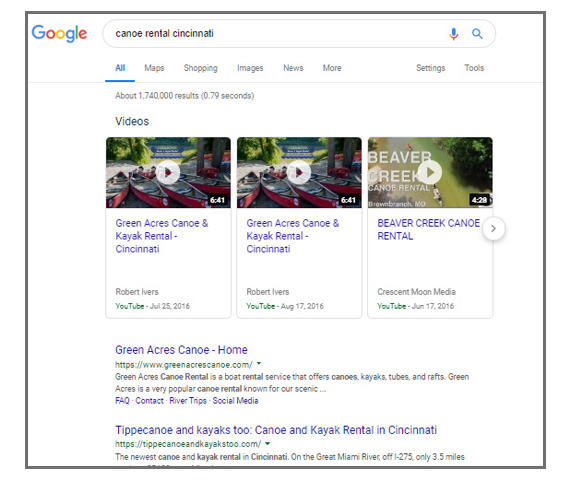This screenshot has width=583, height=497.
Task: Expand the greenacrescanoe.com URL dropdown arrow
Action: tap(259, 364)
